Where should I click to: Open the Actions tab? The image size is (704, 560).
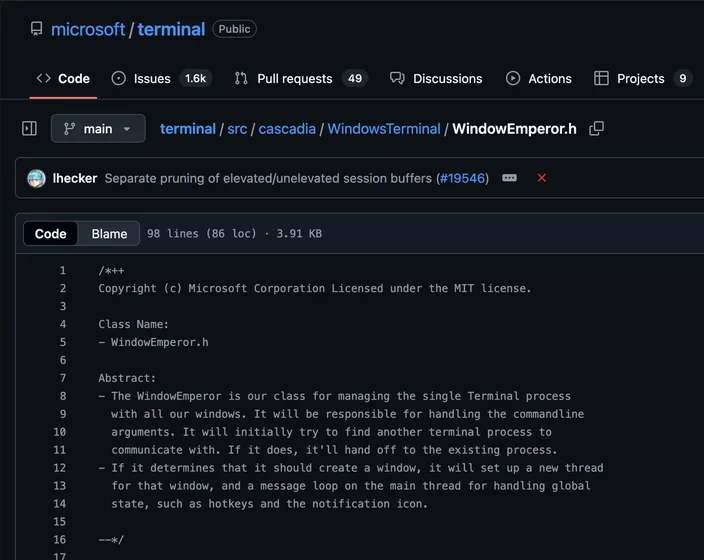539,79
